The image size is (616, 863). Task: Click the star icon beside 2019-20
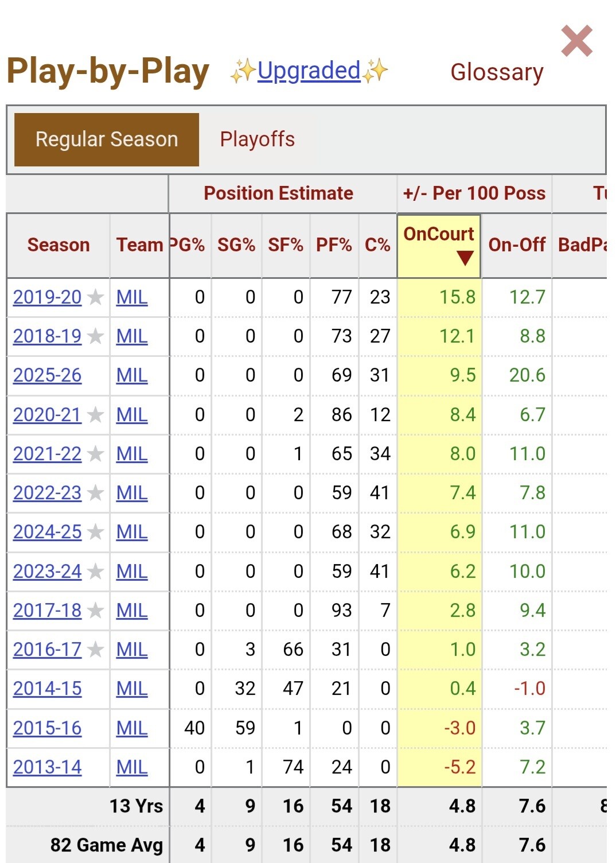coord(95,297)
